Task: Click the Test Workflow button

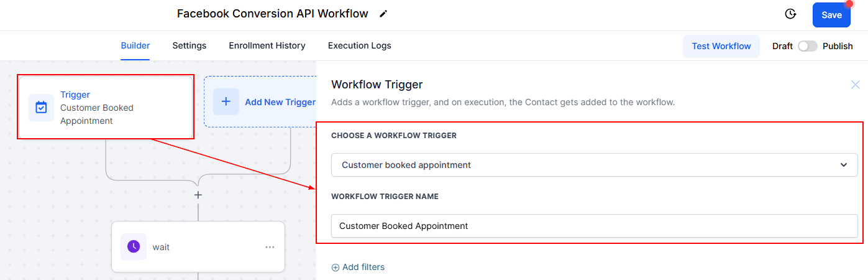Action: pyautogui.click(x=721, y=46)
